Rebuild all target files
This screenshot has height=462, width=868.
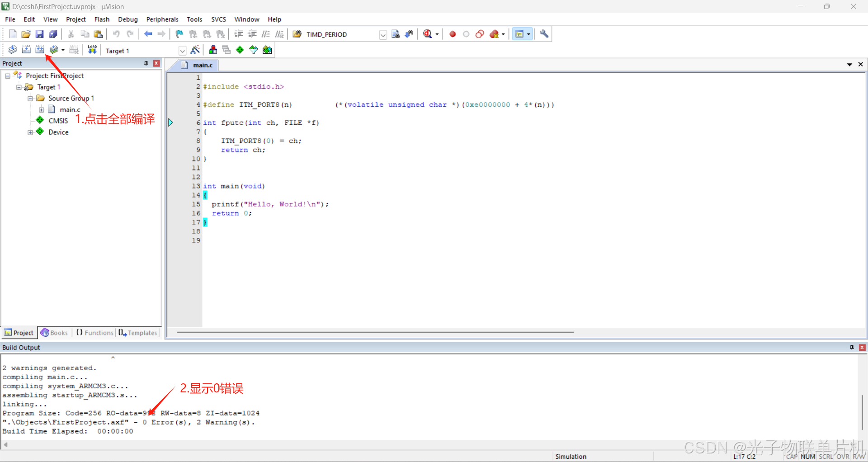point(40,50)
